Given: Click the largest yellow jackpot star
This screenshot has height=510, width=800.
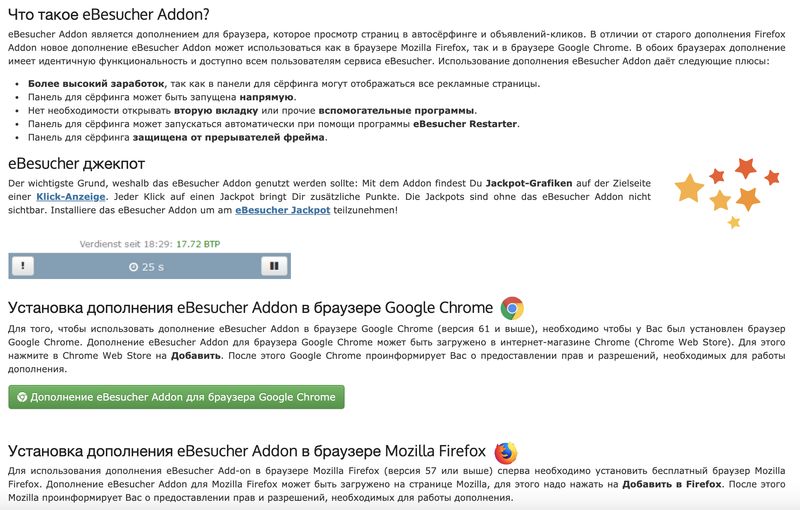Looking at the screenshot, I should point(690,187).
